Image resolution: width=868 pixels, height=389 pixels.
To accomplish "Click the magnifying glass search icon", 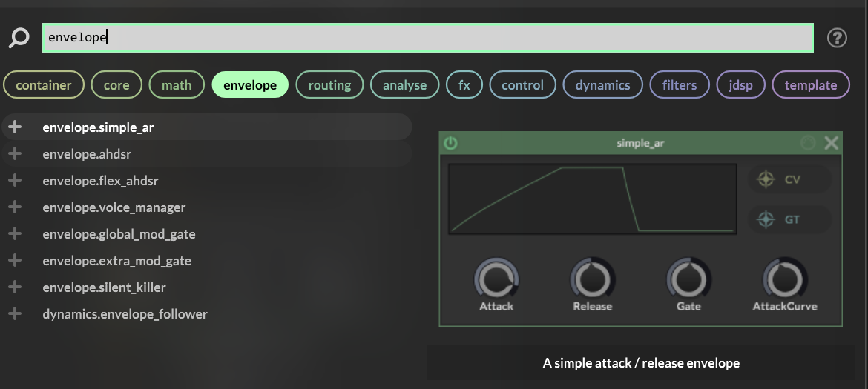I will tap(19, 38).
